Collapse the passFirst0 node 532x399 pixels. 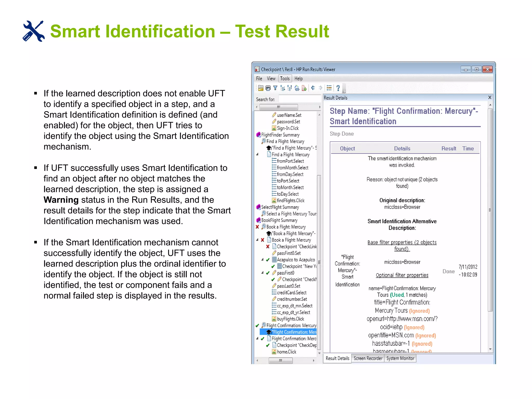[262, 273]
